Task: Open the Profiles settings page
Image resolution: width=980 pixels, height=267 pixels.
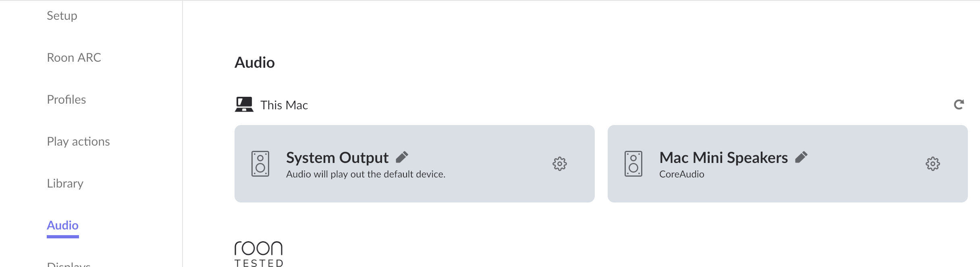Action: click(x=66, y=100)
